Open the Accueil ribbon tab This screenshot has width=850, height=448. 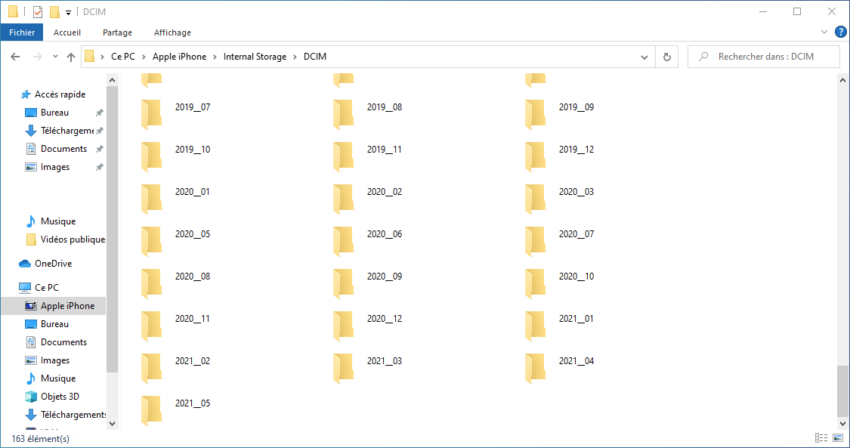tap(67, 33)
